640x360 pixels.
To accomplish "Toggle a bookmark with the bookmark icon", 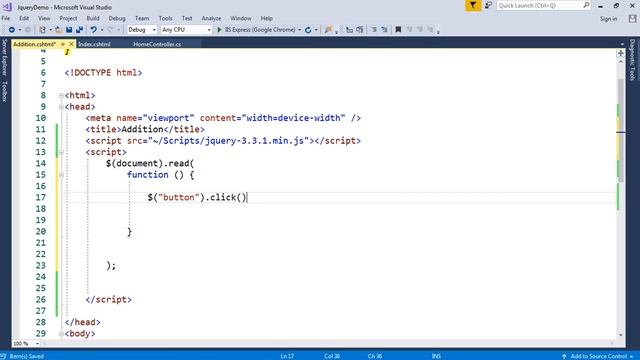I will point(398,30).
